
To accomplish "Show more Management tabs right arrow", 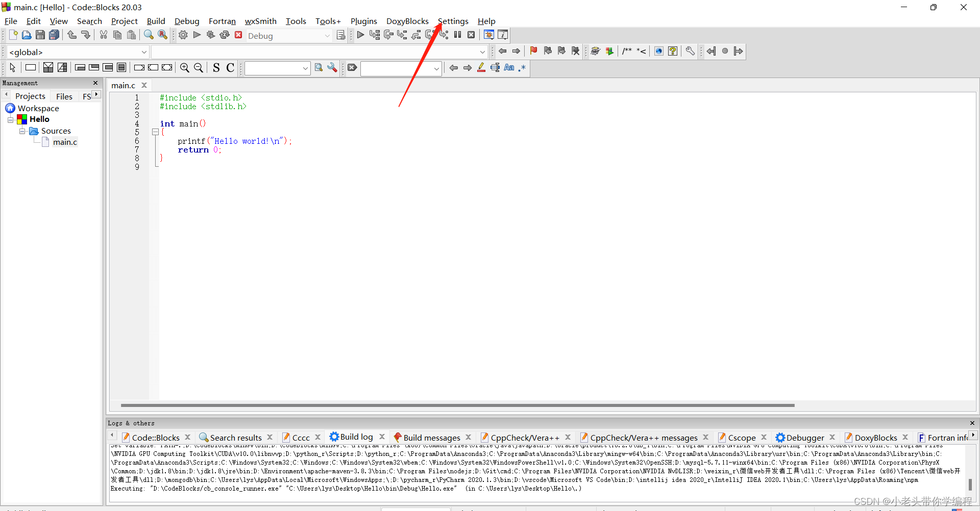I will pyautogui.click(x=96, y=94).
